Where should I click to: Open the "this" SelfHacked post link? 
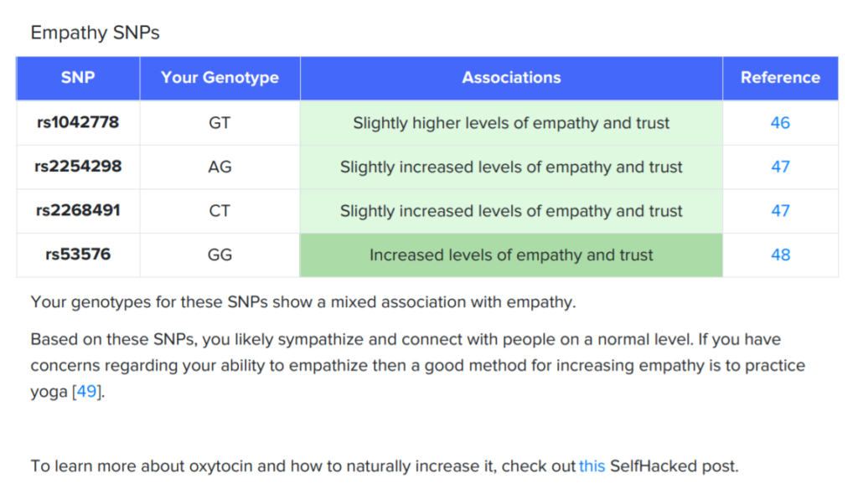(x=592, y=466)
